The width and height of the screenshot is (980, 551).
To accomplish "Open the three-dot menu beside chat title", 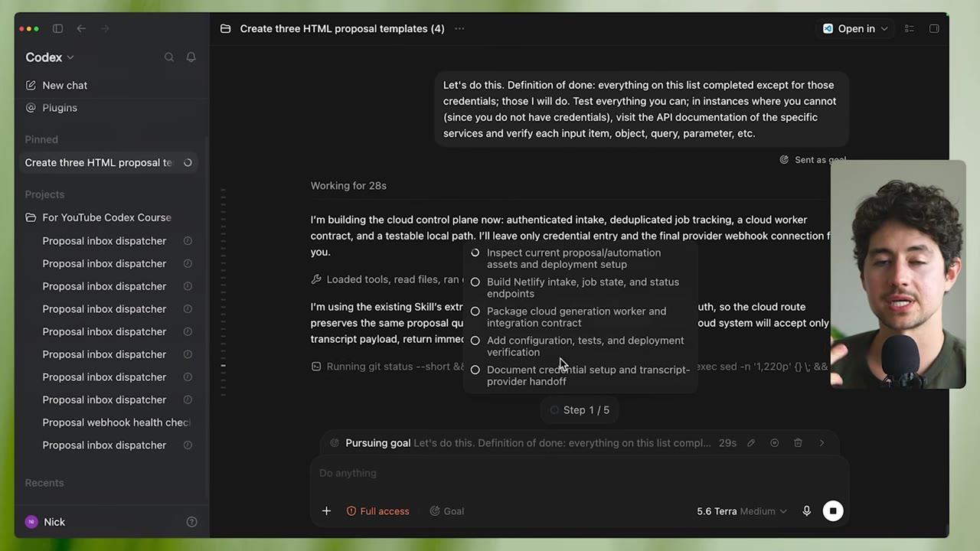I will [x=459, y=28].
